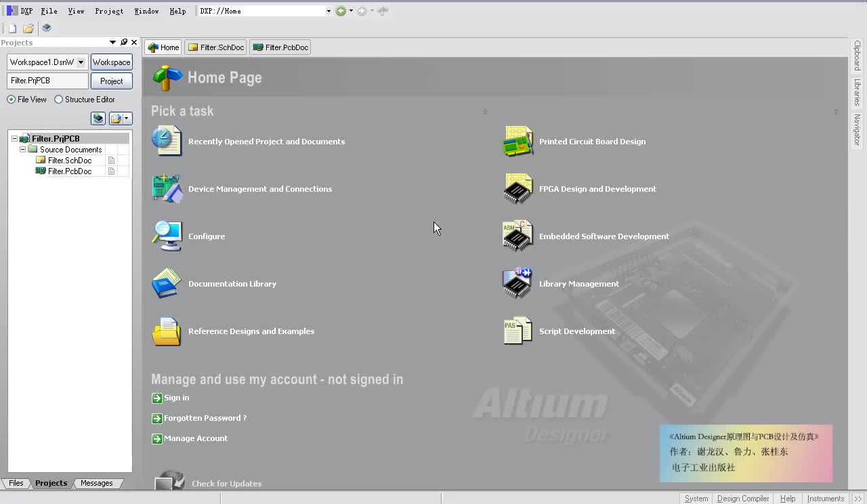Screen dimensions: 867x504
Task: Open the Clipboard side panel
Action: coord(857,56)
